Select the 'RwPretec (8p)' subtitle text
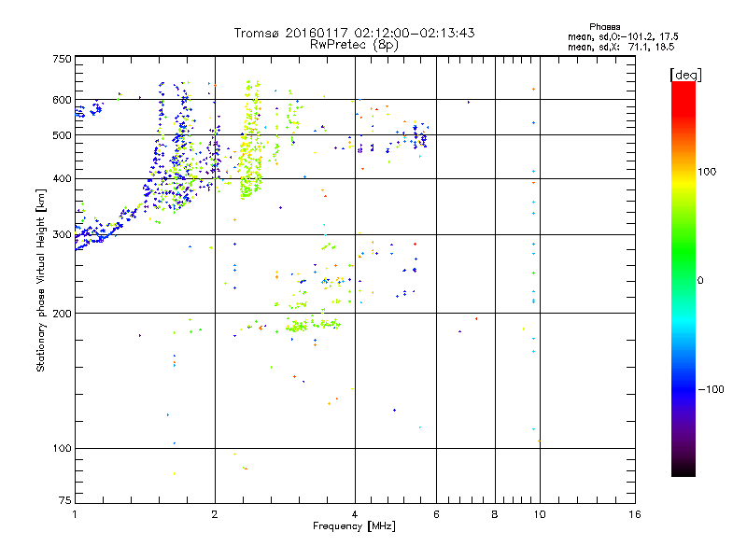 point(354,45)
